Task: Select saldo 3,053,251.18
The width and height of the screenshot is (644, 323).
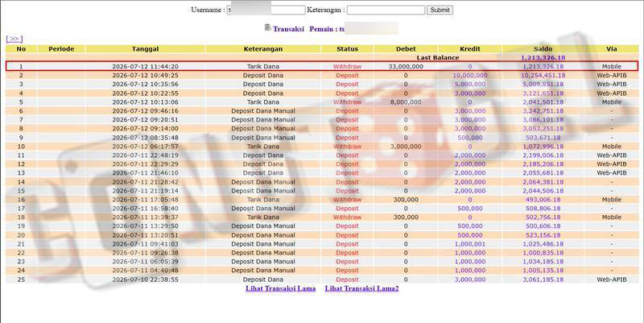Action: [x=543, y=129]
